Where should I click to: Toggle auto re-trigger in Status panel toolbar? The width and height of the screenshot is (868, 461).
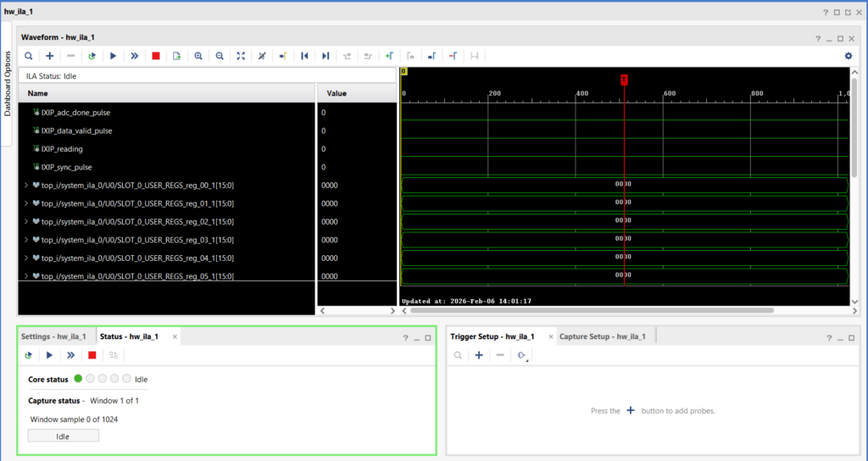[x=28, y=355]
